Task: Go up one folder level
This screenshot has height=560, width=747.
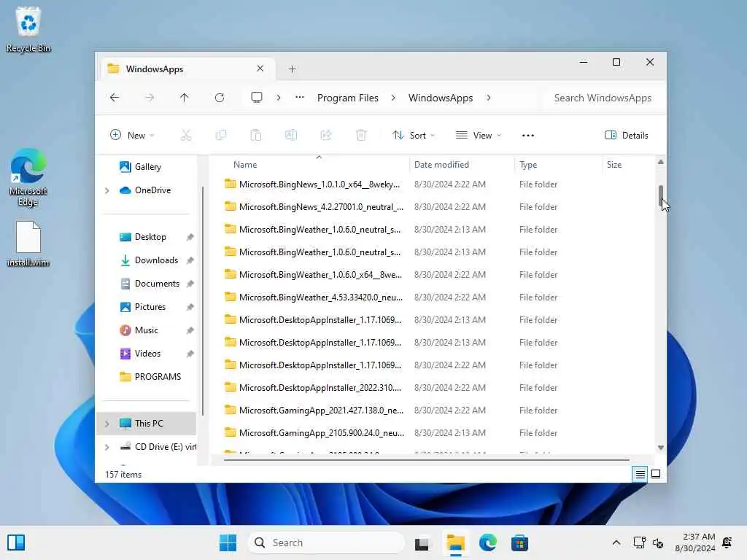Action: coord(185,98)
